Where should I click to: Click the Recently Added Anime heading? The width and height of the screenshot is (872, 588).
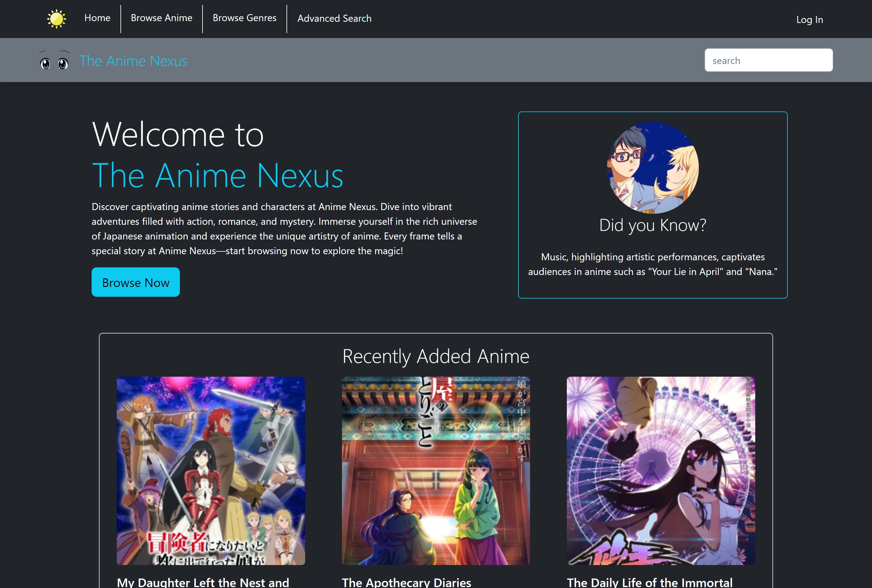(436, 356)
